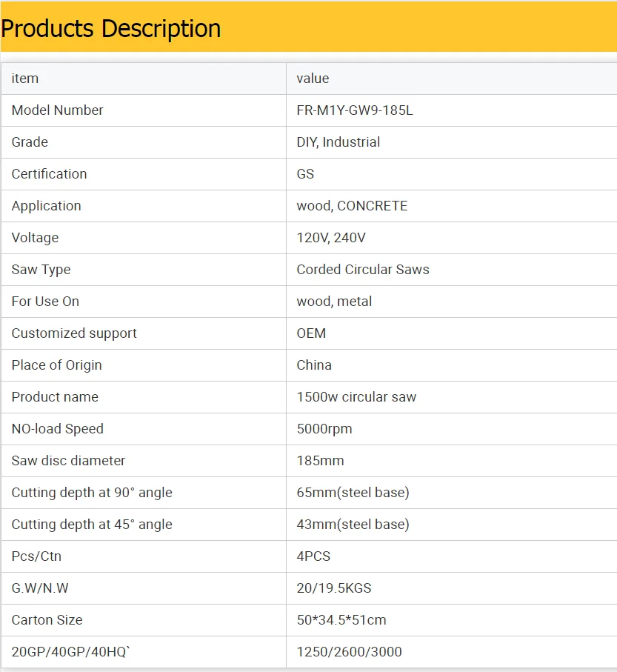Select the 'Corded Circular Saws' cell
The image size is (617, 672).
point(363,270)
